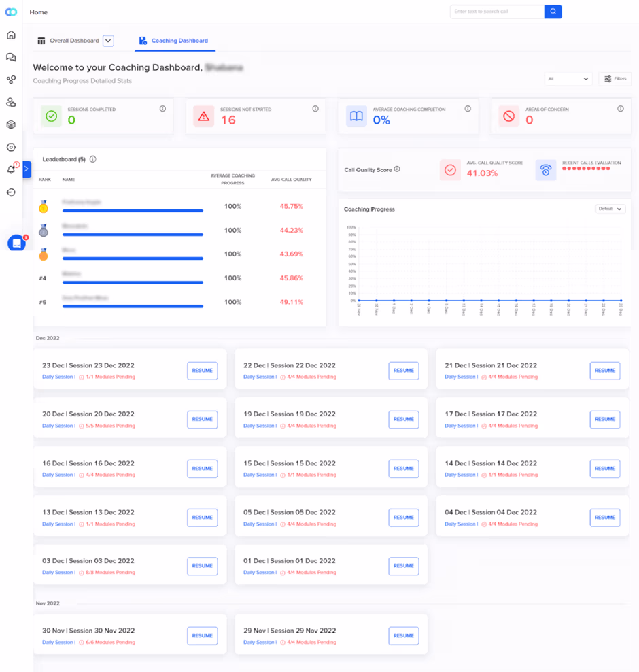Viewport: 639px width, 672px height.
Task: Open the Filters button
Action: coord(615,79)
